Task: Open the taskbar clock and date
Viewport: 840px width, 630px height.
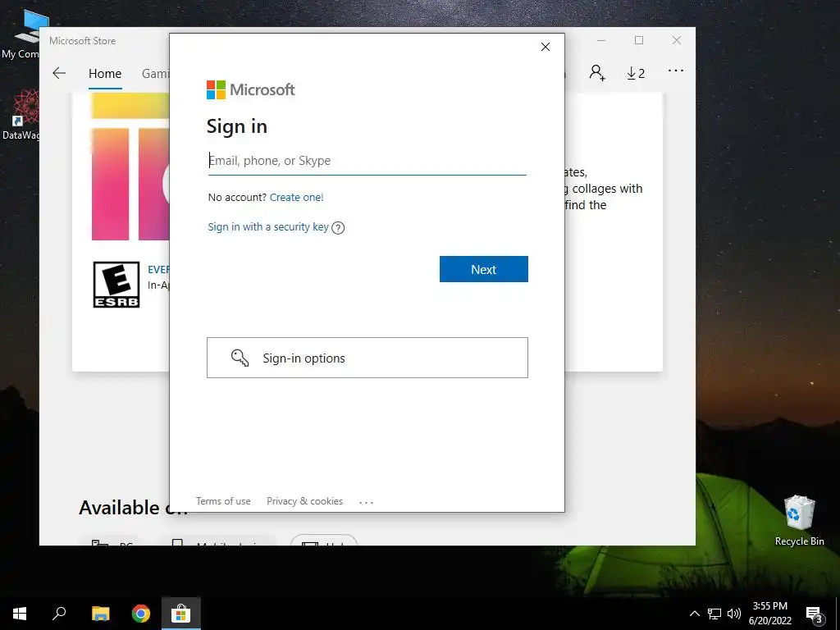Action: 770,614
